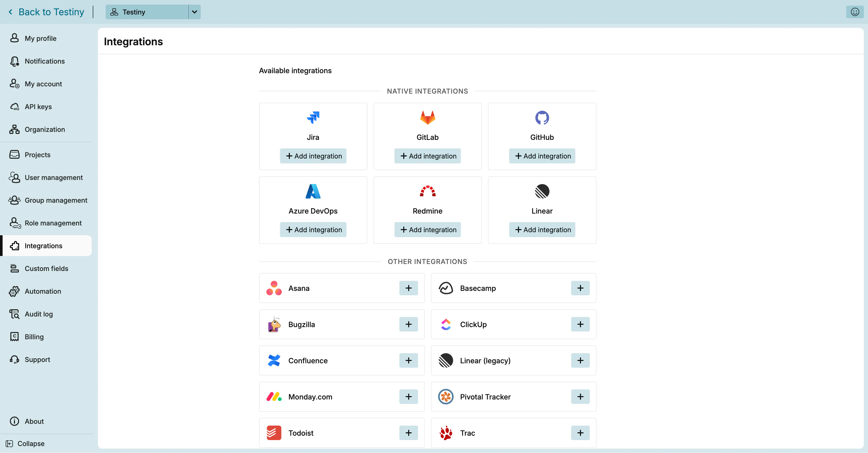
Task: Click the Trac paw logo icon
Action: [446, 433]
